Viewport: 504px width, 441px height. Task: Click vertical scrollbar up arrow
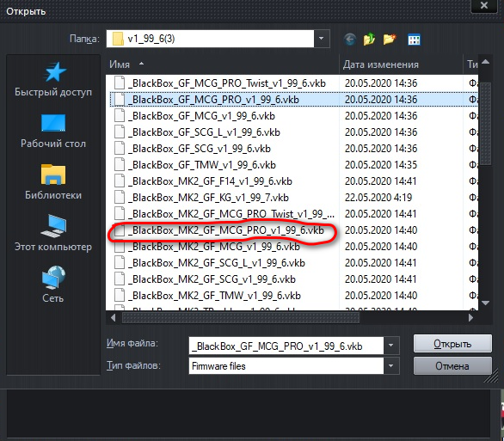click(485, 62)
